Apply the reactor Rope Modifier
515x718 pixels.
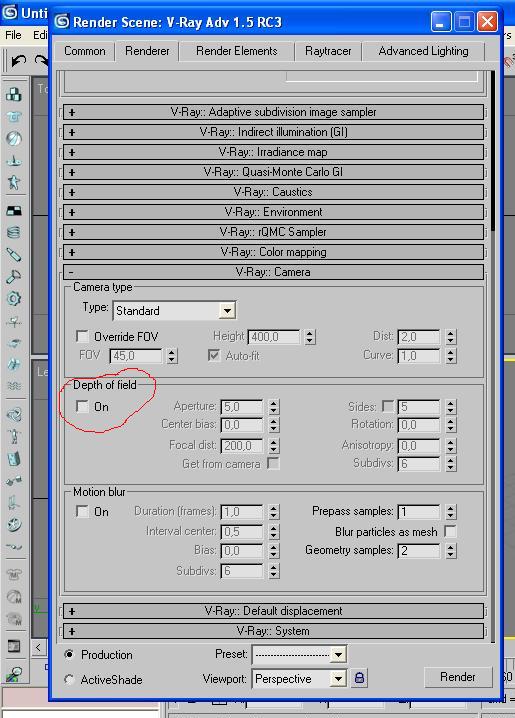pyautogui.click(x=14, y=618)
